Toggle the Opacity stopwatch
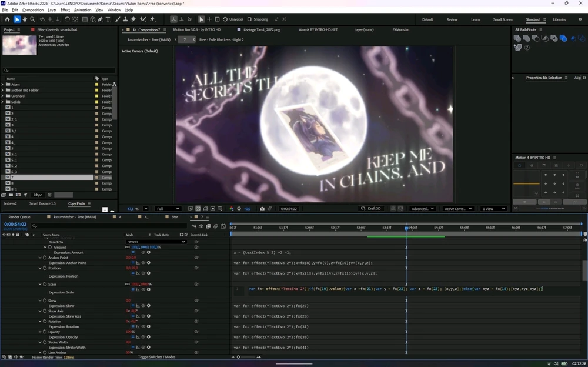The height and width of the screenshot is (367, 588). click(x=45, y=332)
